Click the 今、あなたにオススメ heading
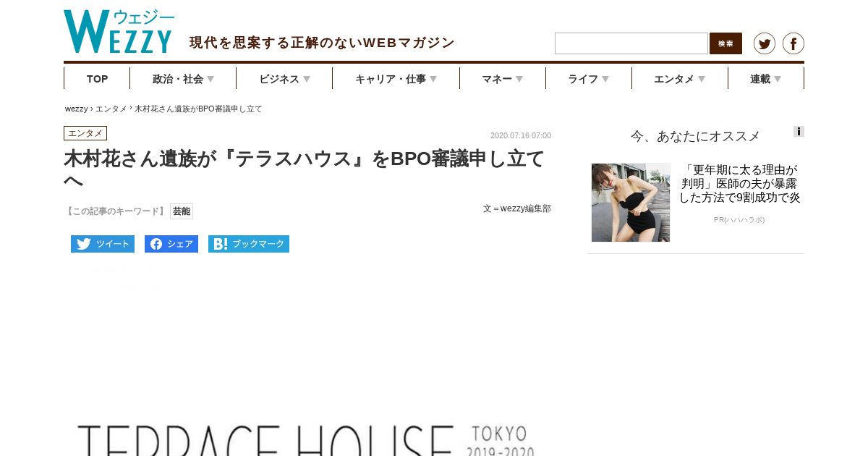The width and height of the screenshot is (868, 456). (696, 136)
